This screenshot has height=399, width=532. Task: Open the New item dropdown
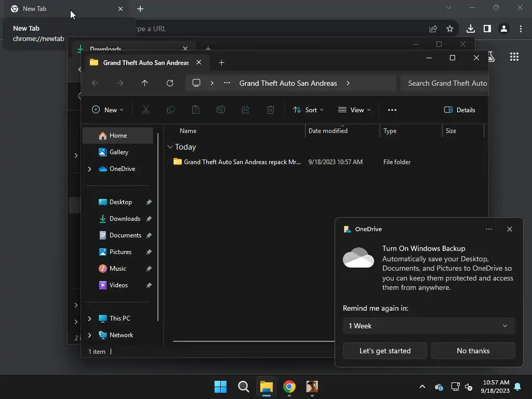click(x=108, y=110)
